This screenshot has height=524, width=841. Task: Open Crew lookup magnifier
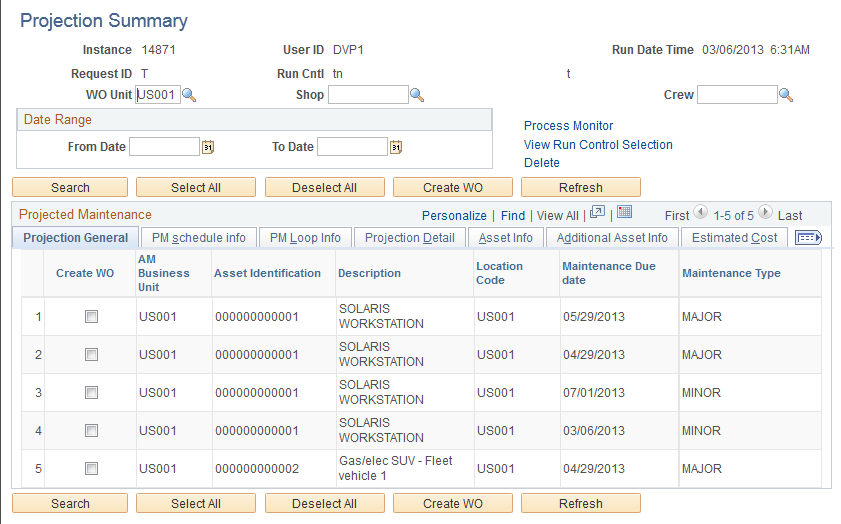coord(786,95)
